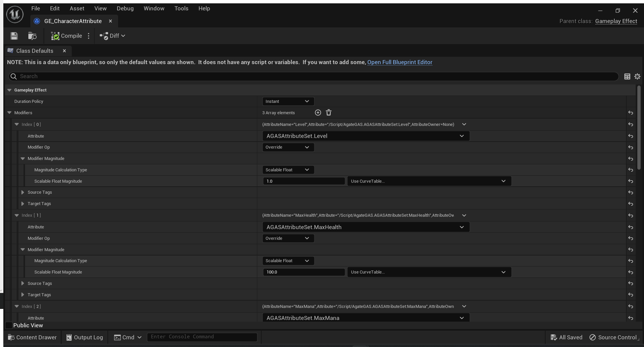Open the Tools menu
Screen dimensions: 644x347
point(182,8)
